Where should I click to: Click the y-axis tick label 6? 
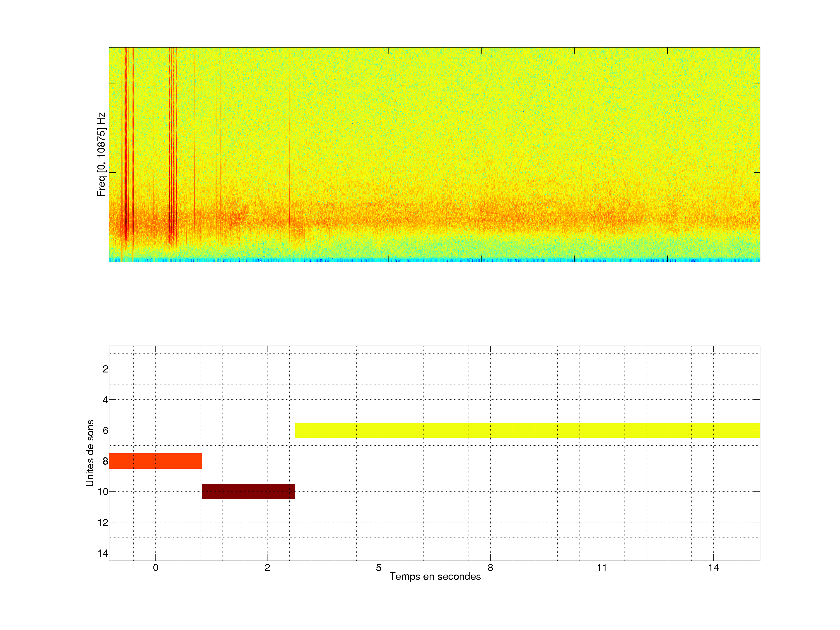pyautogui.click(x=105, y=430)
